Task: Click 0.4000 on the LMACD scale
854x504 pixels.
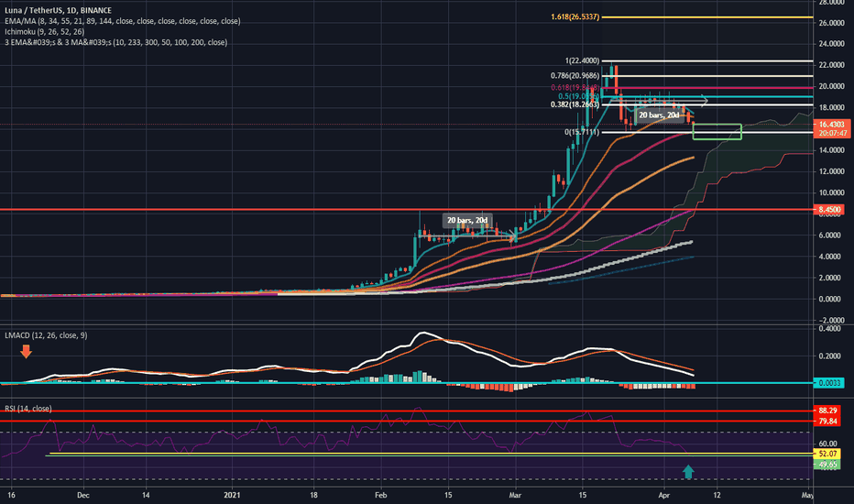Action: click(829, 329)
